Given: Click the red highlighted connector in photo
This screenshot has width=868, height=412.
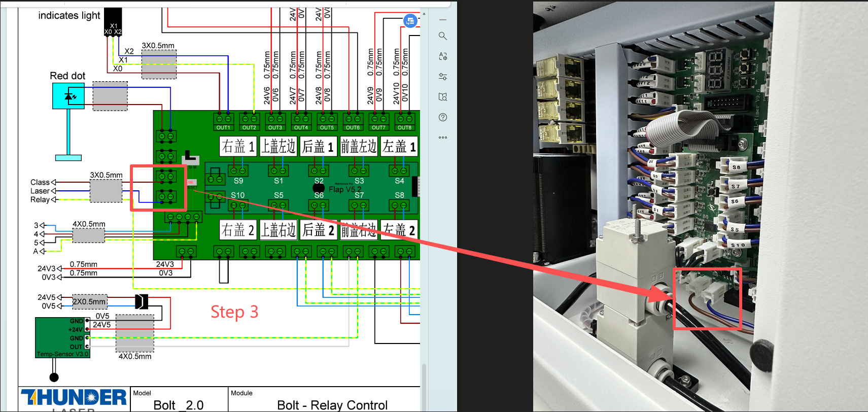Looking at the screenshot, I should point(707,299).
